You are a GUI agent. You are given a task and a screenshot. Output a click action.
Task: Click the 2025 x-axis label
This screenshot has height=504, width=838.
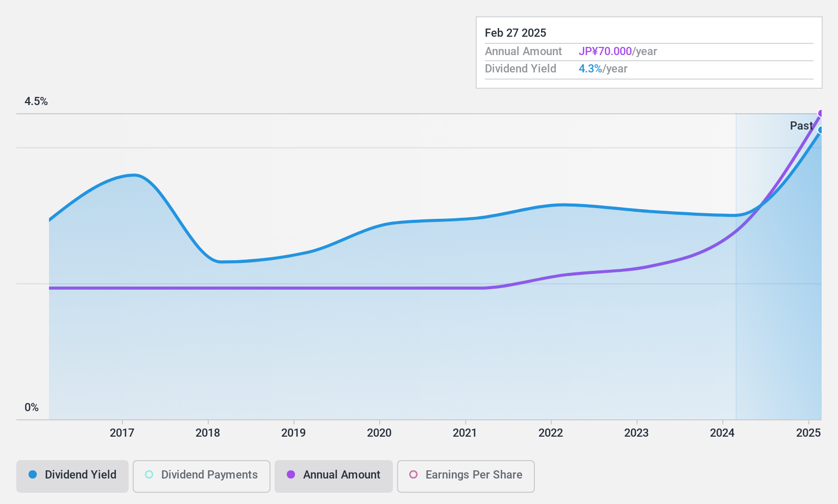pyautogui.click(x=808, y=433)
